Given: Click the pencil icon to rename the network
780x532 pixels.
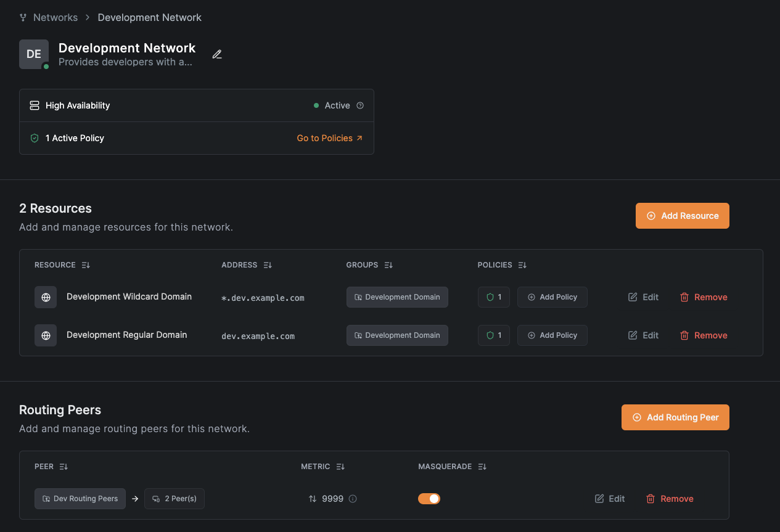Looking at the screenshot, I should coord(216,54).
